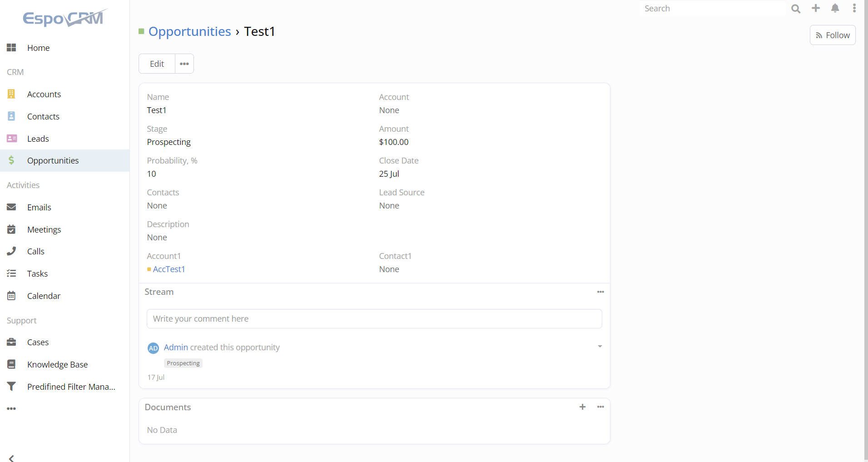Open the Documents panel options menu

coord(600,407)
